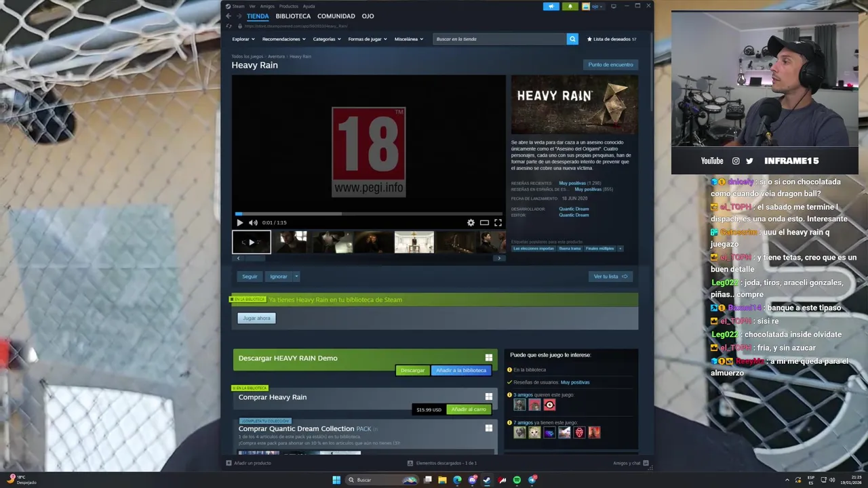Open the Ver menu

(x=252, y=6)
